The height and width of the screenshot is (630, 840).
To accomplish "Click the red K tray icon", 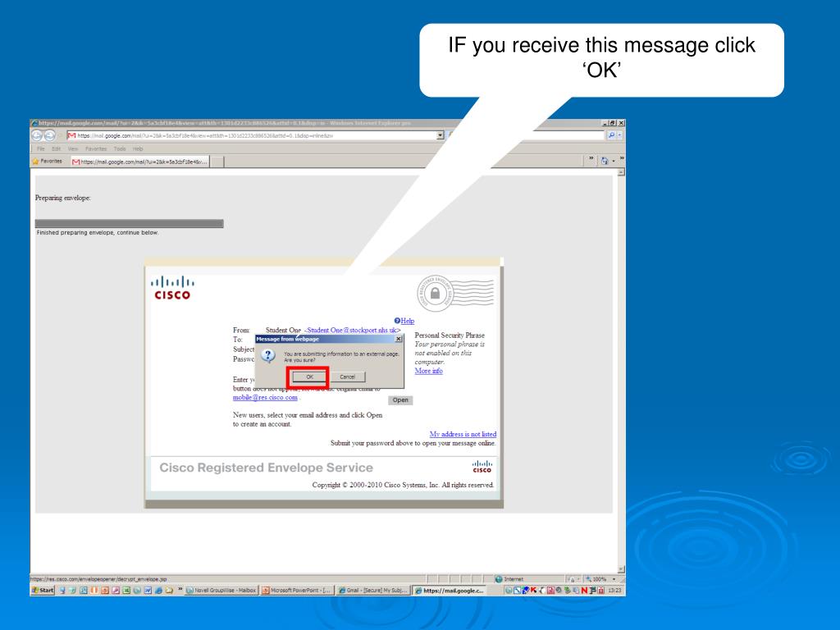I will click(x=533, y=591).
